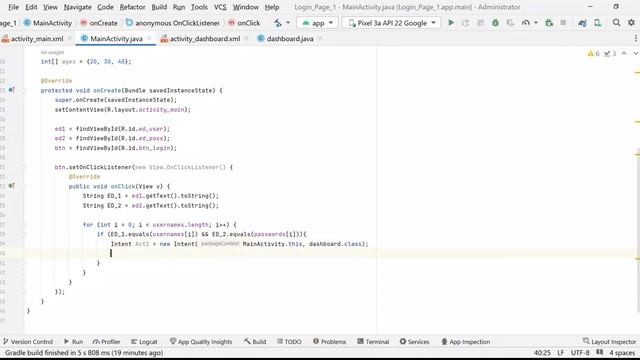Open the Navigate menu
Image resolution: width=640 pixels, height=360 pixels.
(78, 7)
